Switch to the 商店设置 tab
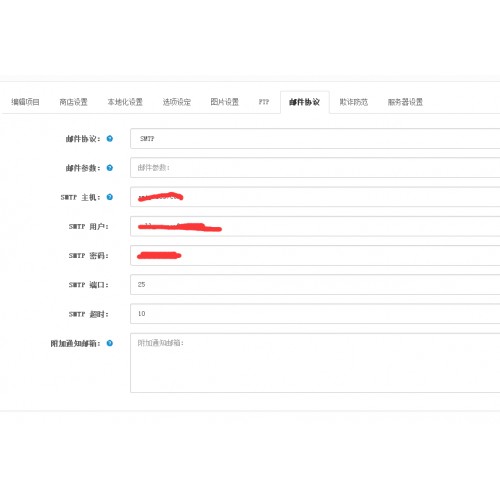500x500 pixels. (x=73, y=102)
